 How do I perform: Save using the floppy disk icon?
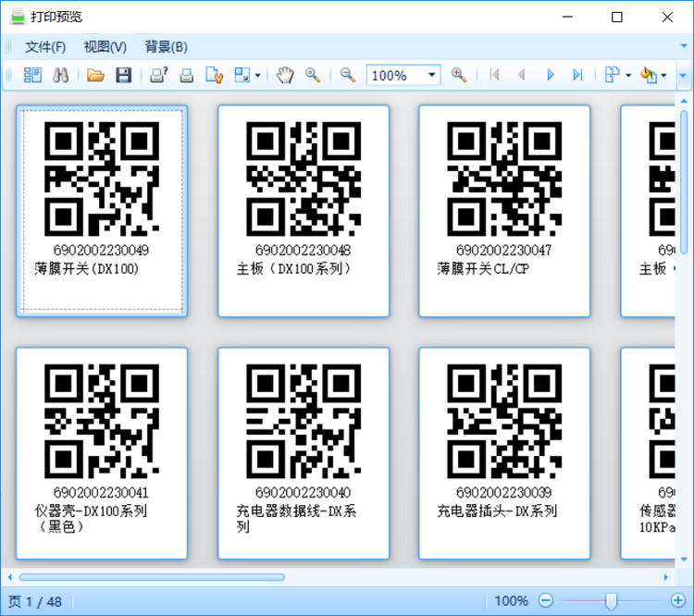123,75
